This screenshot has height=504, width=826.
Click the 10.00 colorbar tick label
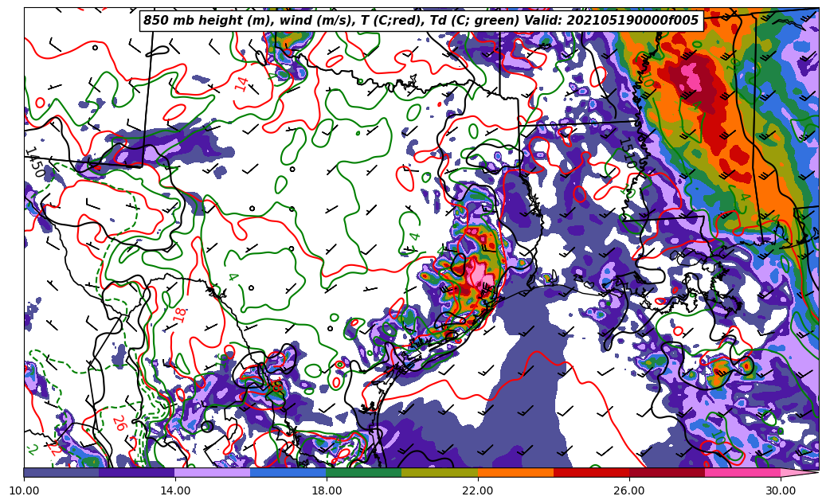[x=24, y=490]
